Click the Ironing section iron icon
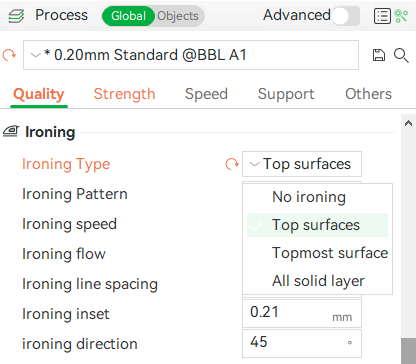Screen dimensions: 416x364 click(11, 131)
